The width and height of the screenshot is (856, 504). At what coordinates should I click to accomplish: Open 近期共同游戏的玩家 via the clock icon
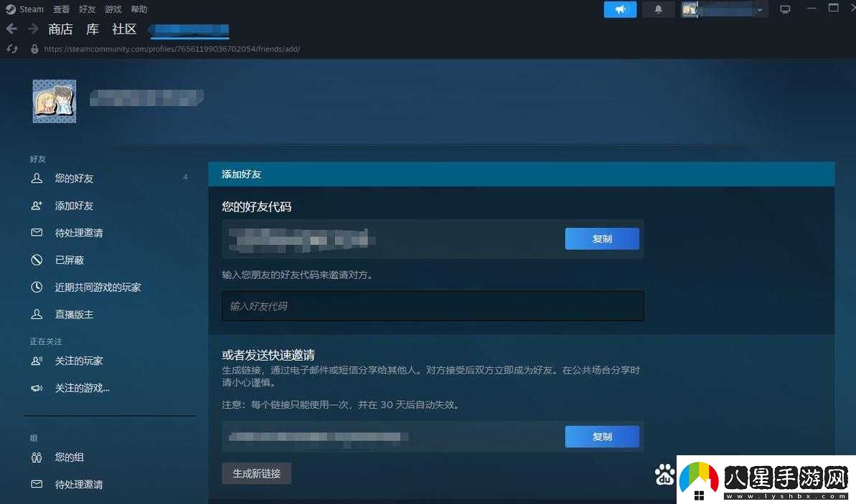coord(37,287)
